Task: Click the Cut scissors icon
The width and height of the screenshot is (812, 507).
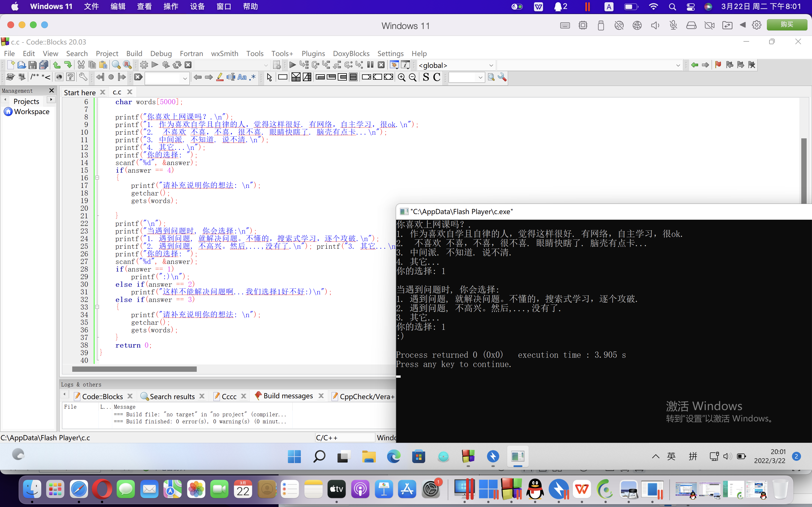Action: click(x=81, y=65)
